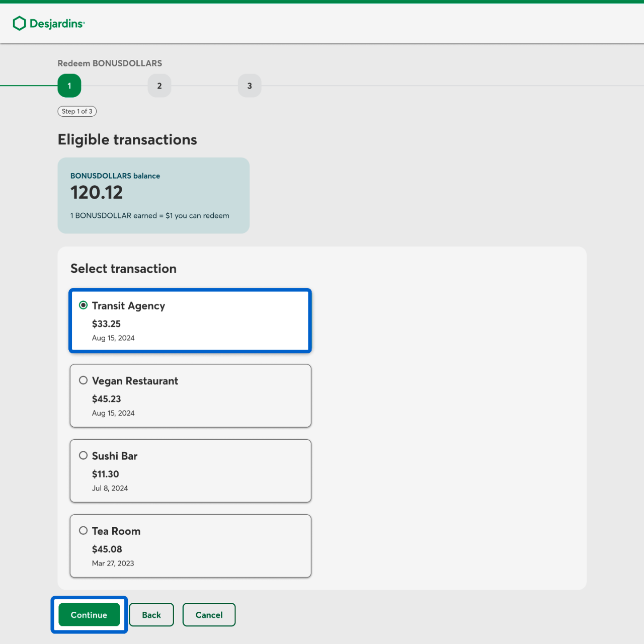Jump to step 3 indicator

pyautogui.click(x=250, y=86)
